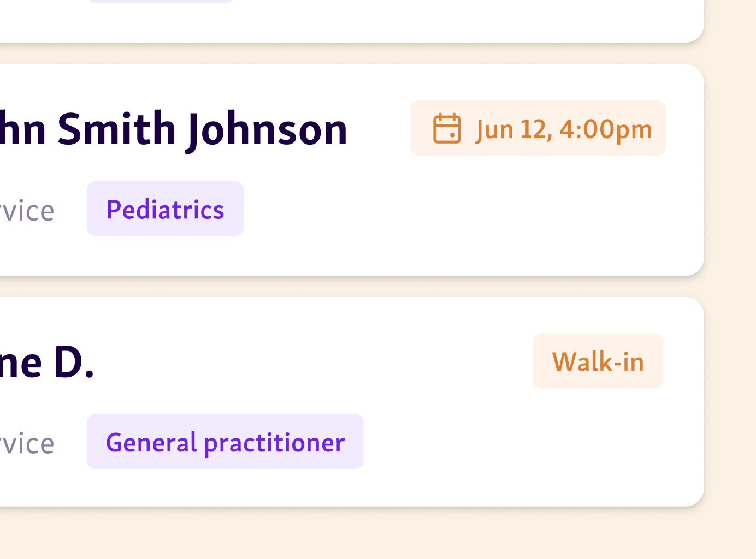Image resolution: width=756 pixels, height=559 pixels.
Task: Click the orange chip on the lower card
Action: click(598, 361)
